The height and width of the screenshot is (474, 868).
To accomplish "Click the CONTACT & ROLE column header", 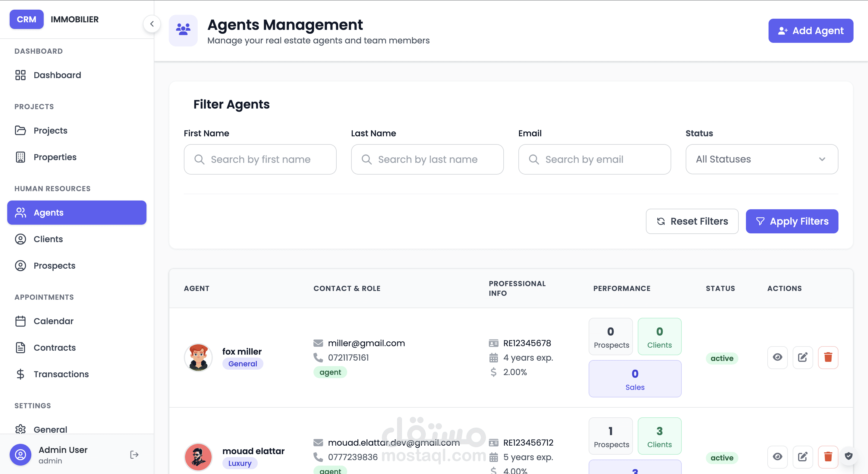I will 347,289.
